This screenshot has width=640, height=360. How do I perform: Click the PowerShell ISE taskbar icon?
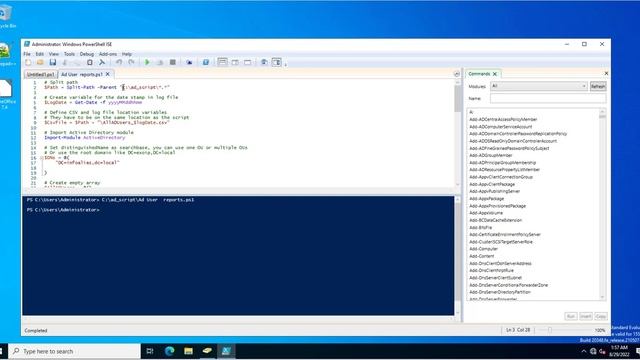click(226, 351)
